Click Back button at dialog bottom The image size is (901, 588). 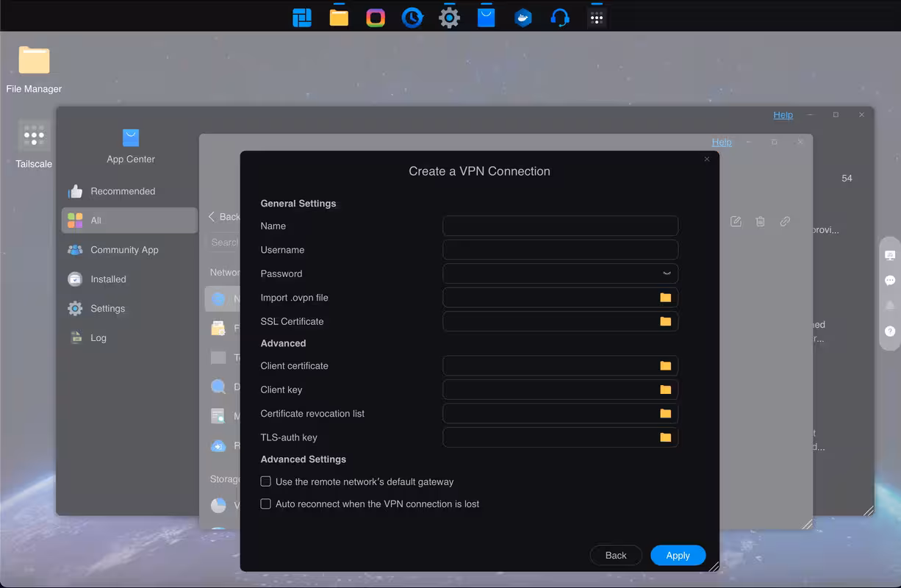(x=616, y=555)
